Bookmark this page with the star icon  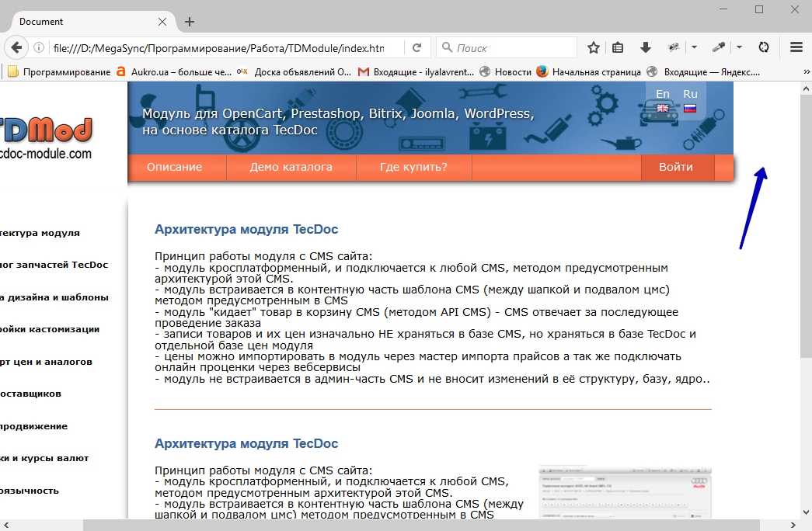pos(594,47)
